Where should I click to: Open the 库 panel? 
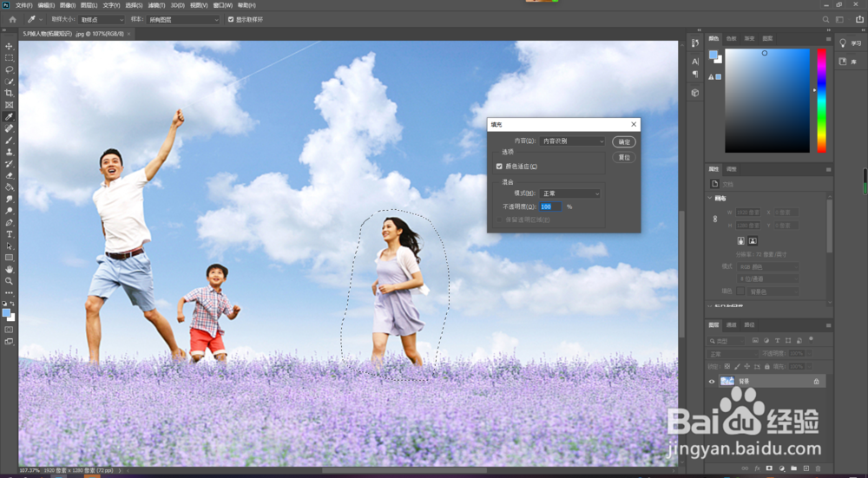(851, 62)
